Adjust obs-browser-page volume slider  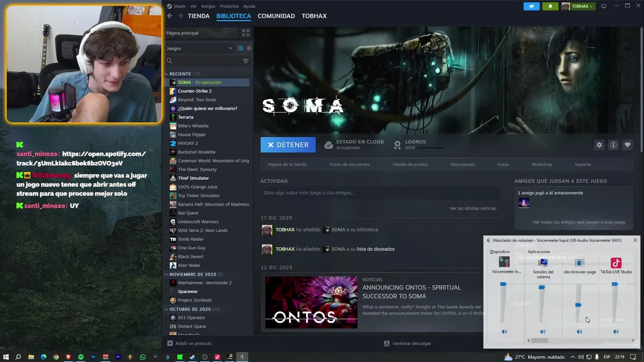click(579, 305)
